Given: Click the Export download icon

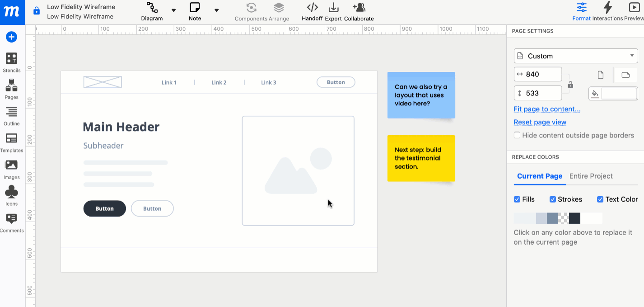Looking at the screenshot, I should 333,8.
